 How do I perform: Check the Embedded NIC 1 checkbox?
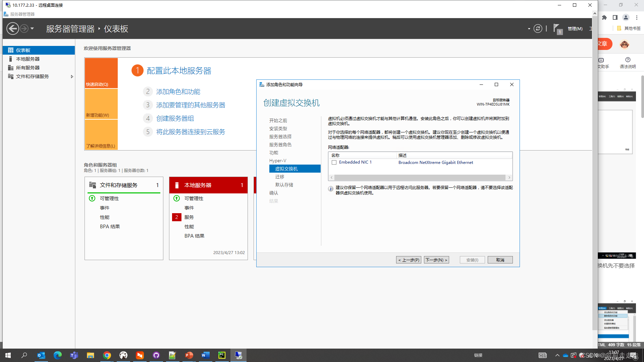(334, 162)
